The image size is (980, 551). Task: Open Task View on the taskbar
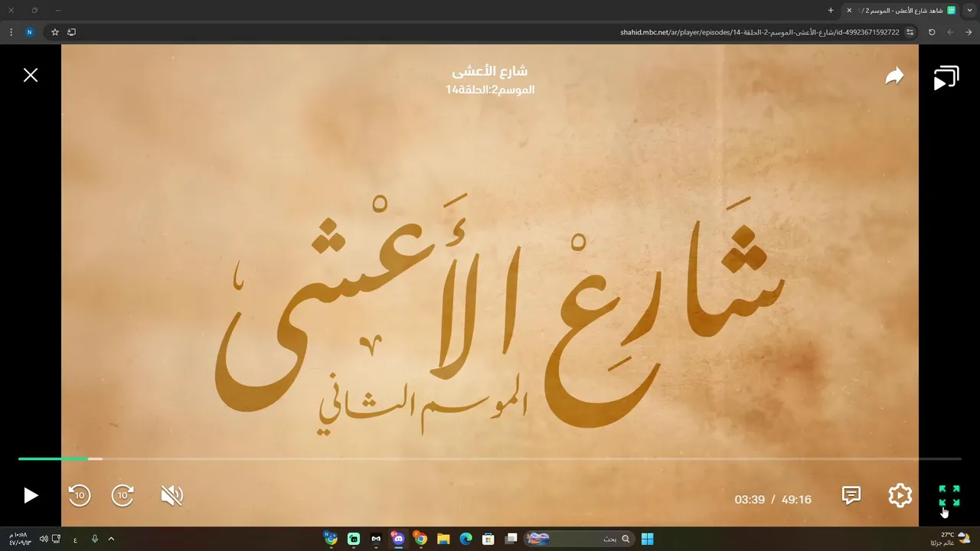tap(511, 539)
